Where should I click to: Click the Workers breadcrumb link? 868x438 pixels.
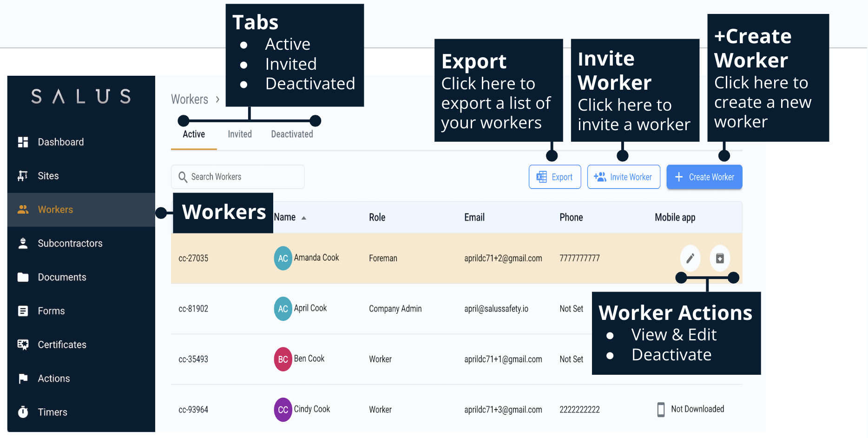tap(190, 99)
